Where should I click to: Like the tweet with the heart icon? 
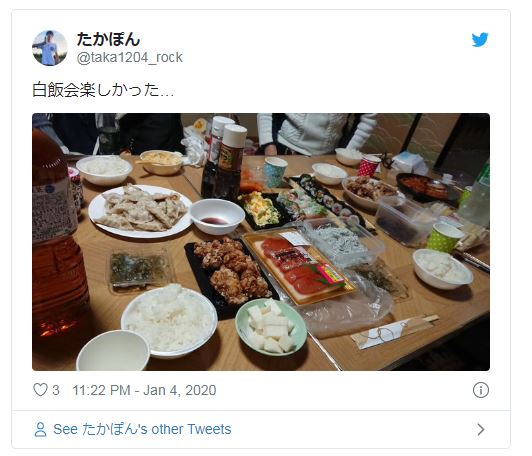(40, 390)
